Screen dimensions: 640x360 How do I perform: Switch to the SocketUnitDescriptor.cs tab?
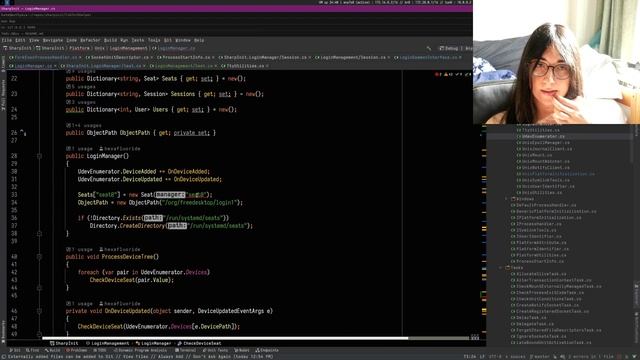point(119,58)
